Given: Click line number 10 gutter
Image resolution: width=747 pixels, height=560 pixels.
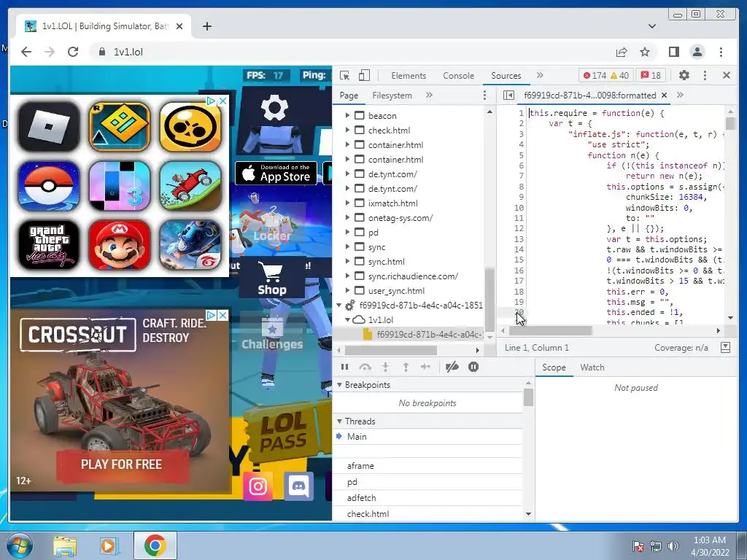Looking at the screenshot, I should pos(519,208).
